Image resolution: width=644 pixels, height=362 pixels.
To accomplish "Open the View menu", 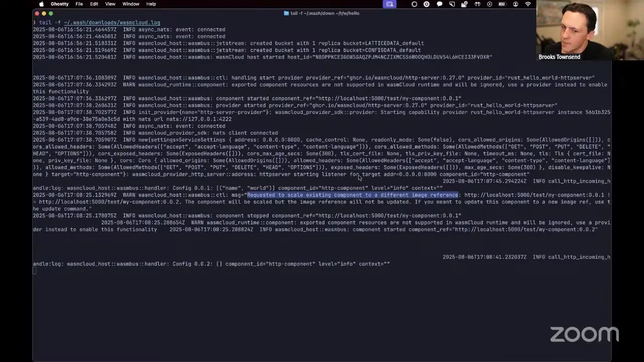I will point(110,4).
